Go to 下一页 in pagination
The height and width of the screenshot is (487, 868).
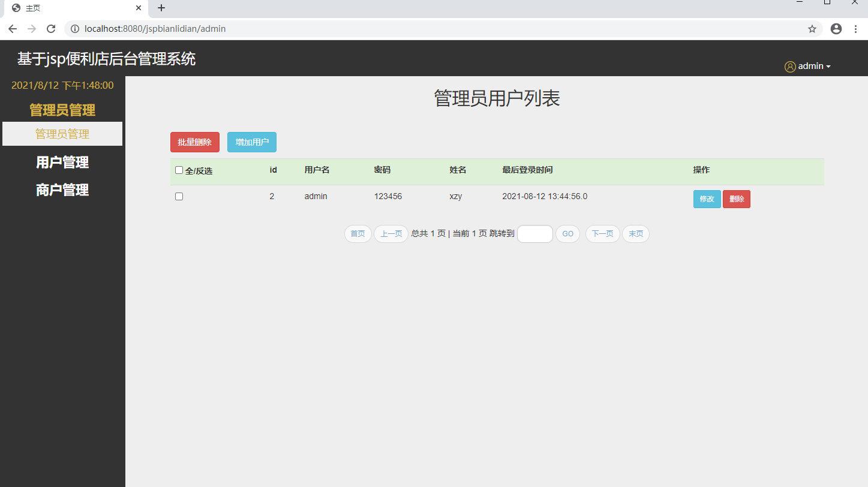click(x=602, y=234)
